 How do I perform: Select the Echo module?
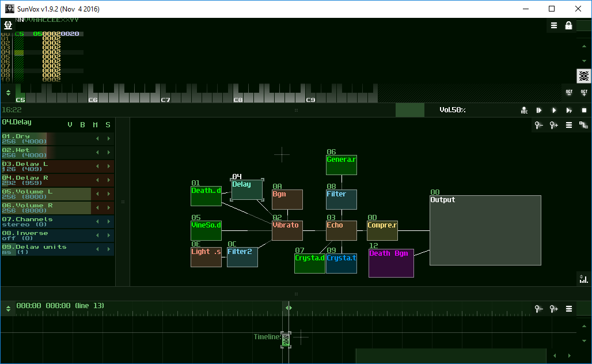341,231
